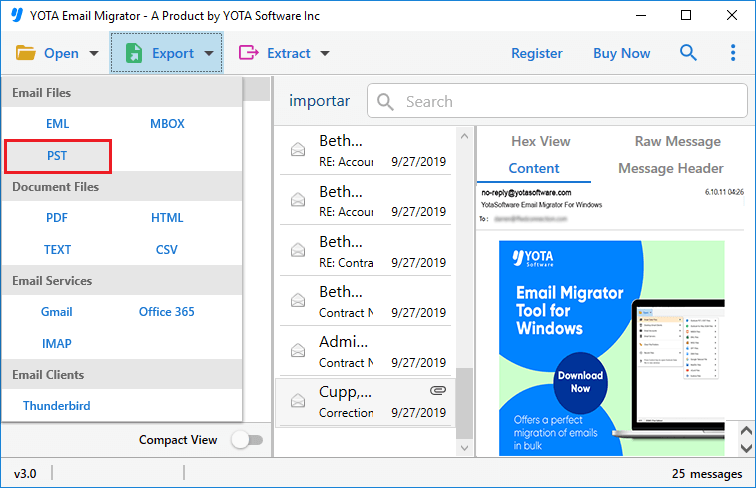The image size is (756, 488).
Task: Toggle the Compact View switch
Action: pos(246,440)
